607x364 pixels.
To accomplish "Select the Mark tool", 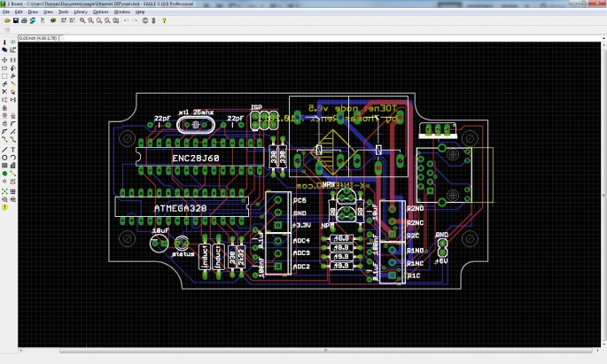I will pyautogui.click(x=12, y=50).
